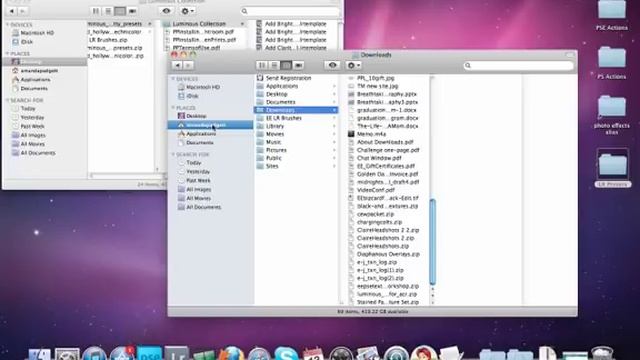The height and width of the screenshot is (360, 640).
Task: Switch rear Finder window to Cover Flow view
Action: 132,11
